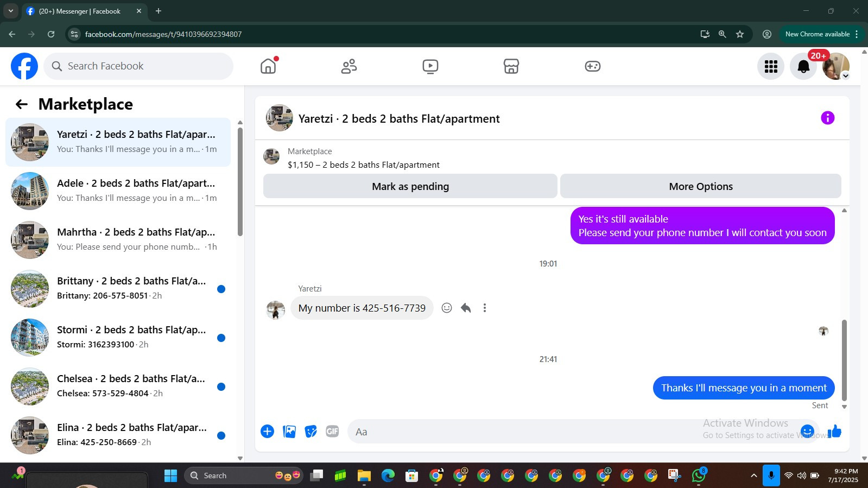Image resolution: width=868 pixels, height=488 pixels.
Task: View site information icon in address bar
Action: point(75,34)
